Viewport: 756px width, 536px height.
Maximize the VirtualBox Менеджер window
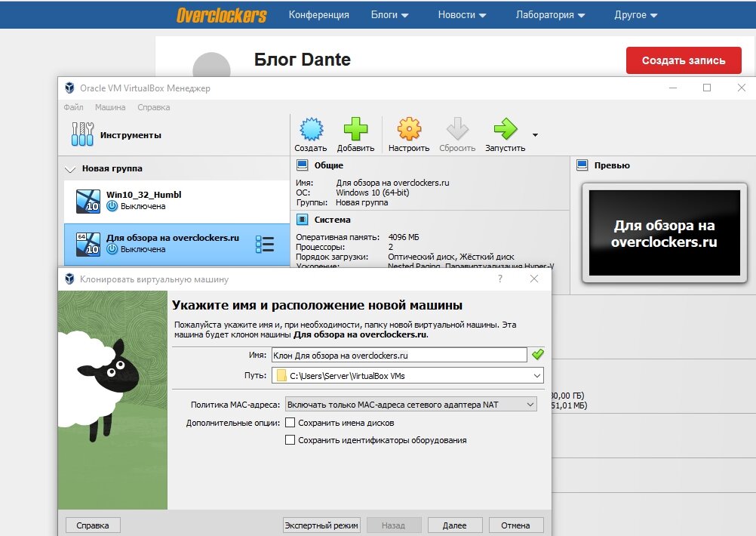[707, 88]
